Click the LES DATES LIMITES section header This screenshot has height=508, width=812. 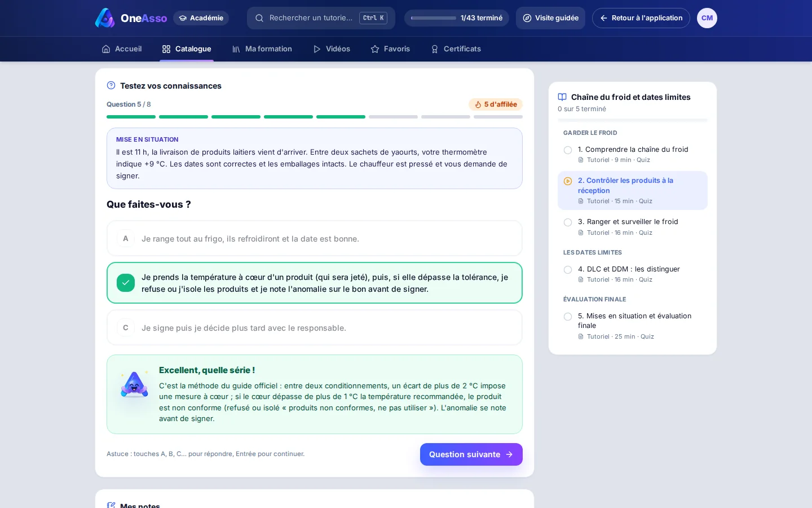point(593,253)
